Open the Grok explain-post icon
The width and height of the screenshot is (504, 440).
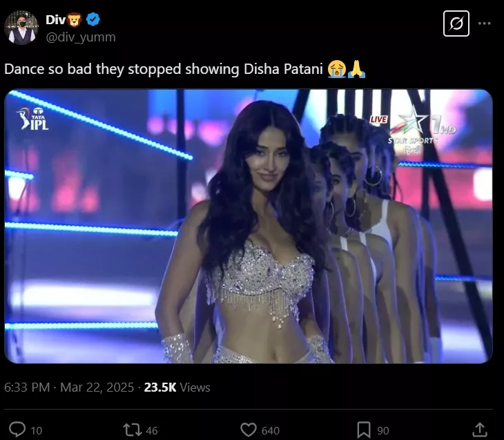456,23
